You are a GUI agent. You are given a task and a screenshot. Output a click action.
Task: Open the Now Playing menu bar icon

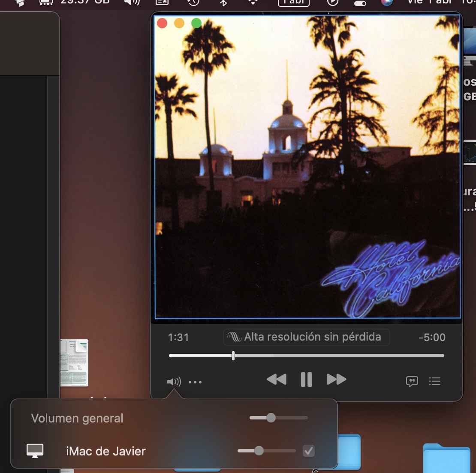[333, 2]
